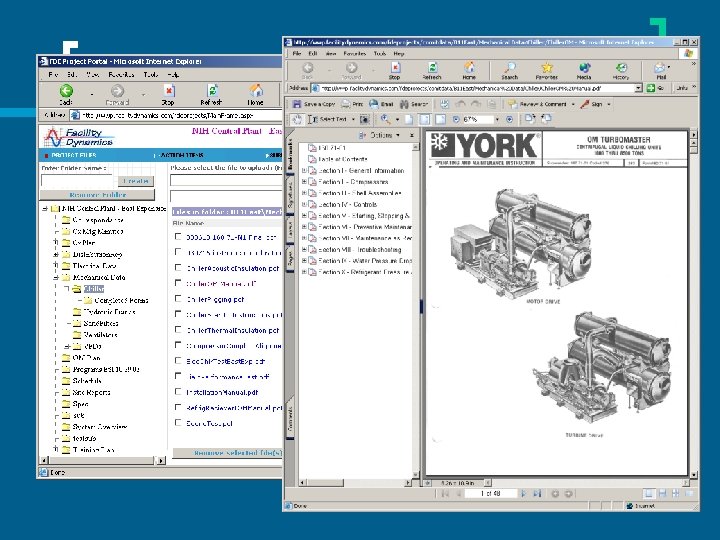720x540 pixels.
Task: Check the ChillerThermalInsulation.pdf checkbox
Action: (178, 330)
